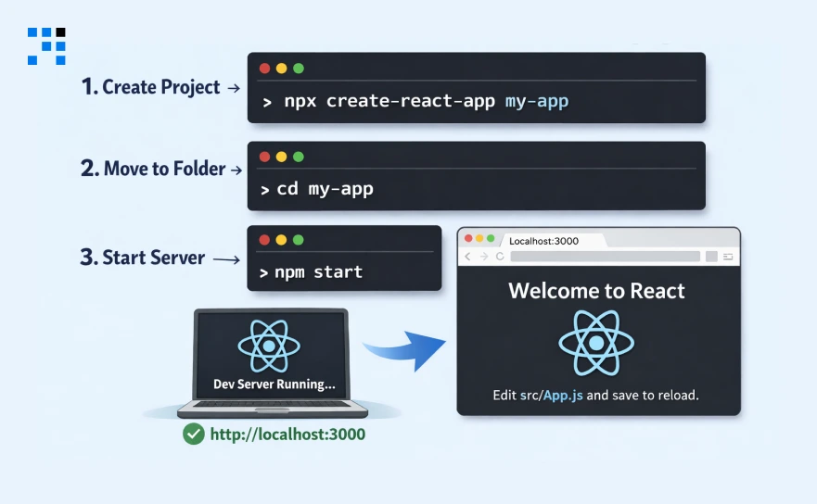The width and height of the screenshot is (817, 504).
Task: Click the red dot on the cd my-app terminal
Action: pyautogui.click(x=264, y=157)
